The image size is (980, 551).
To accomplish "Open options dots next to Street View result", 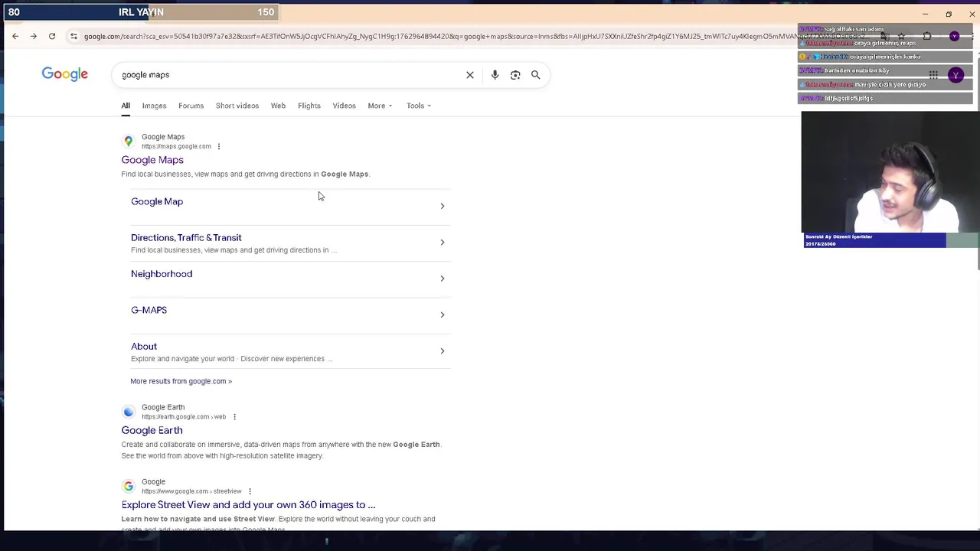I will (x=250, y=491).
